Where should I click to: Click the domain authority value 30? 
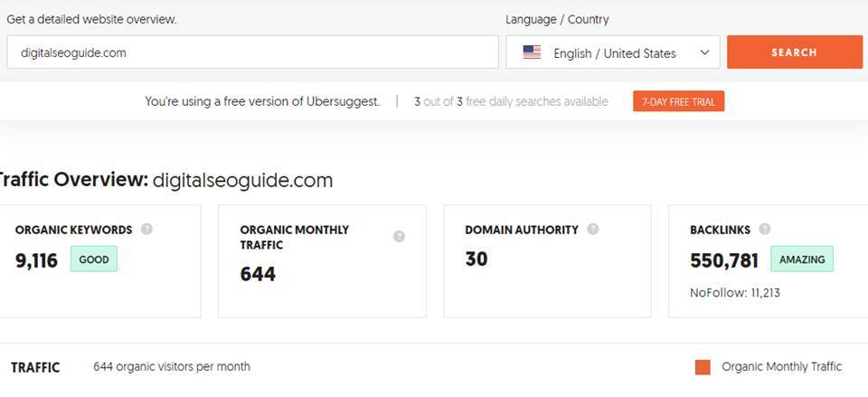pos(476,260)
